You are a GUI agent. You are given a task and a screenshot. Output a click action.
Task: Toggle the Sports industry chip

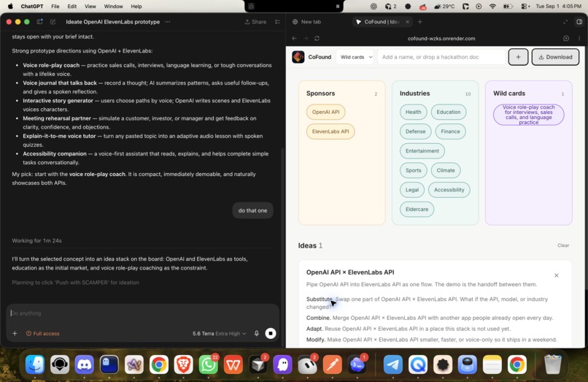(x=413, y=170)
